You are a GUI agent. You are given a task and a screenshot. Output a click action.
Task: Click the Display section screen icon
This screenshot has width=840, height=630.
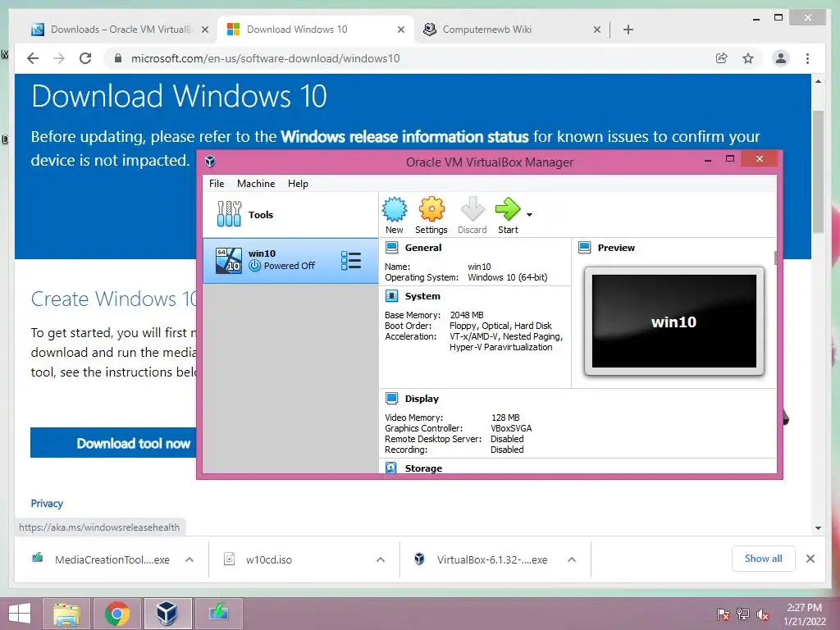tap(391, 399)
